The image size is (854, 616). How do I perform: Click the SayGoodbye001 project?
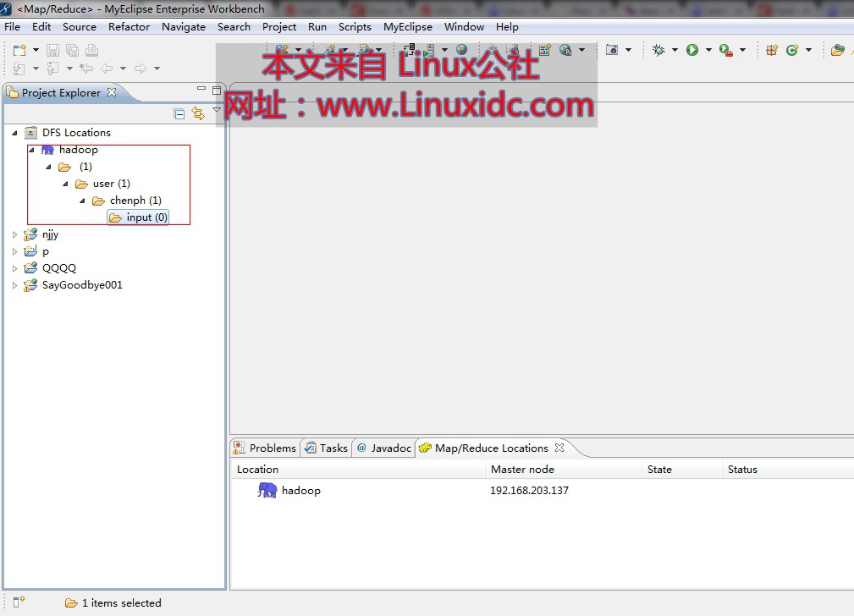80,285
